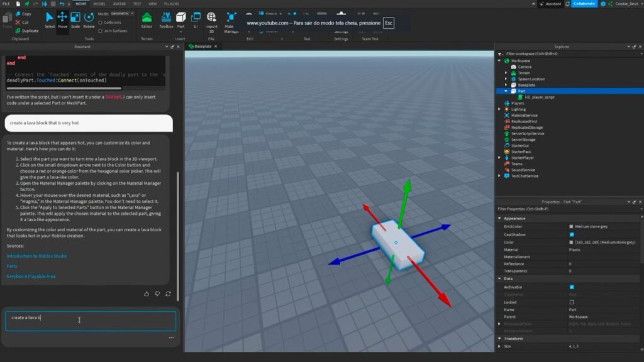Expand the Lighting node
644x362 pixels.
click(x=499, y=109)
